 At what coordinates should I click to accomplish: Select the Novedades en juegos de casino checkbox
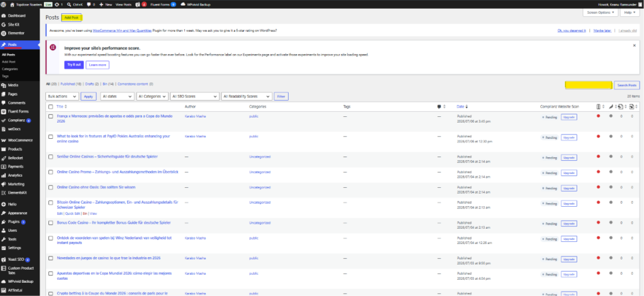click(x=50, y=258)
